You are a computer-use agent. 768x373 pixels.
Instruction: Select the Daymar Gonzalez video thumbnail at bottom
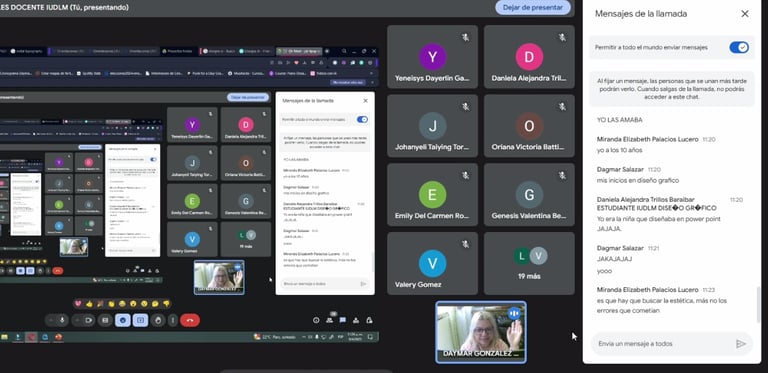click(x=481, y=332)
